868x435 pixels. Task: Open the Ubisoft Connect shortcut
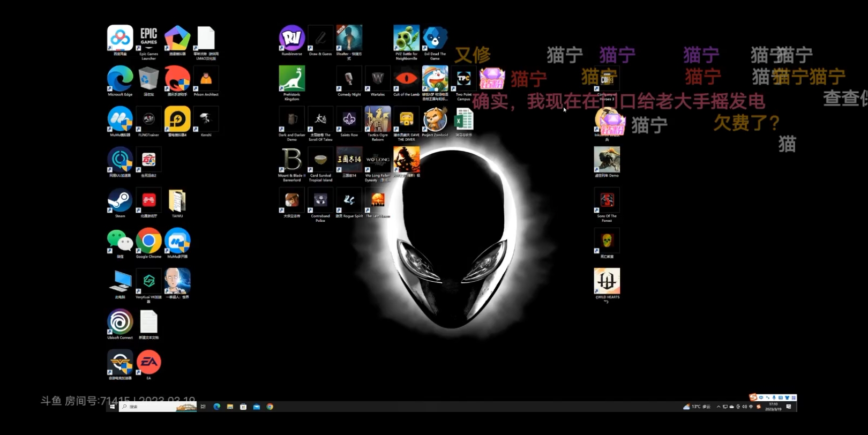(120, 324)
